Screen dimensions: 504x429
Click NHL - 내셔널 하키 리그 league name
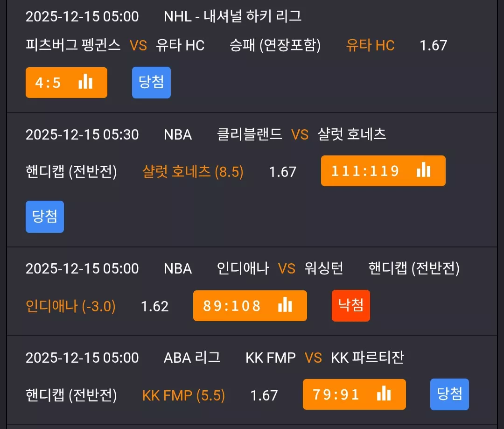coord(233,16)
